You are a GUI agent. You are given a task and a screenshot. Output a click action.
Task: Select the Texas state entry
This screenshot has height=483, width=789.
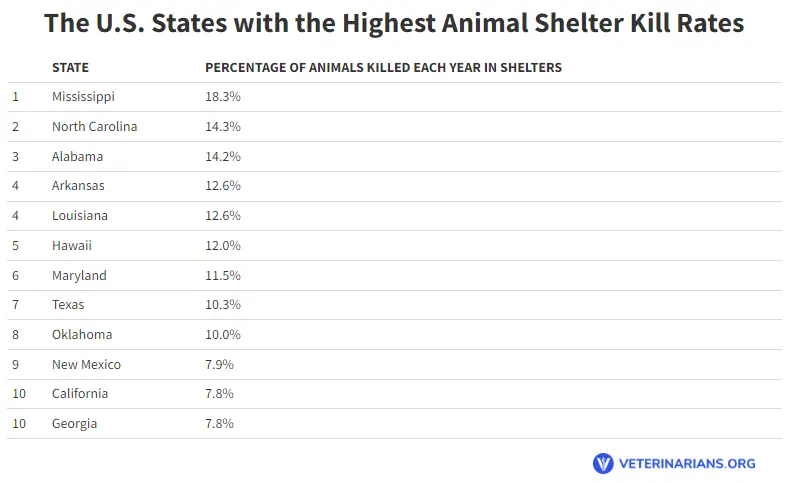pos(68,305)
